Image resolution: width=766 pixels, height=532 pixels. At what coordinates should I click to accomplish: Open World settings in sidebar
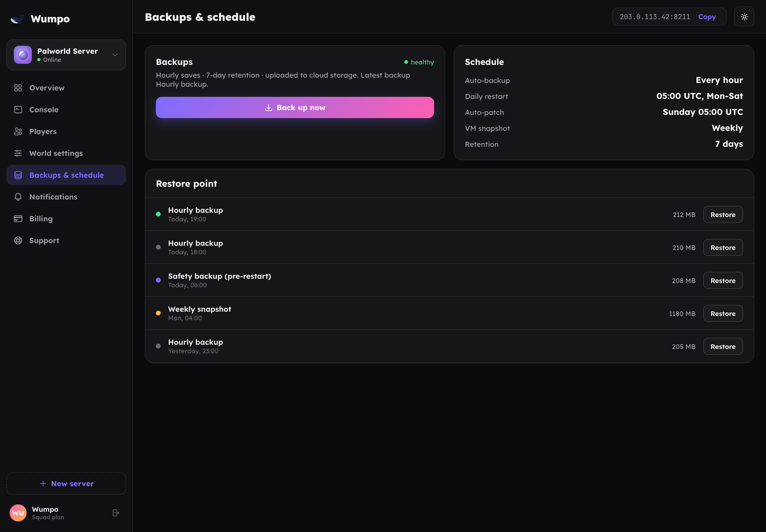pos(66,153)
